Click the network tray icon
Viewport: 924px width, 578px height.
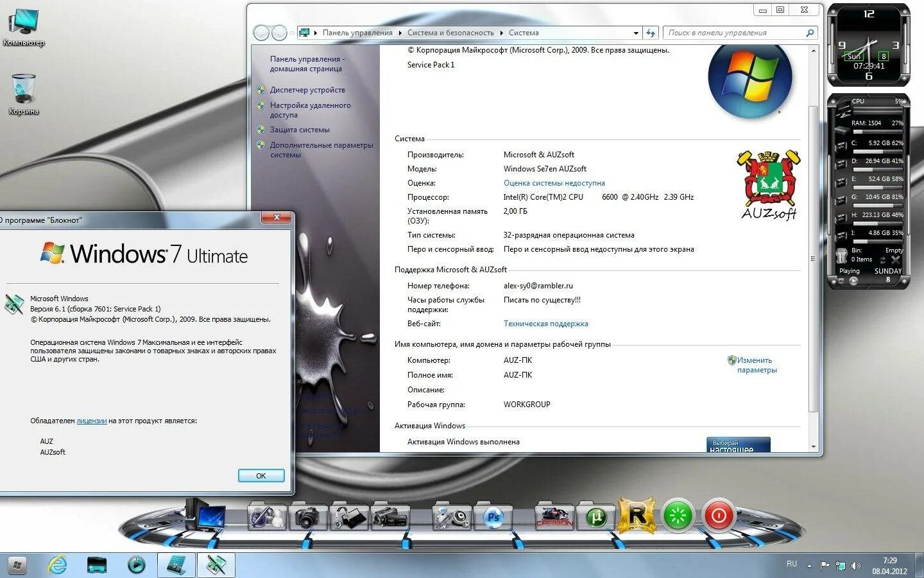tap(840, 566)
